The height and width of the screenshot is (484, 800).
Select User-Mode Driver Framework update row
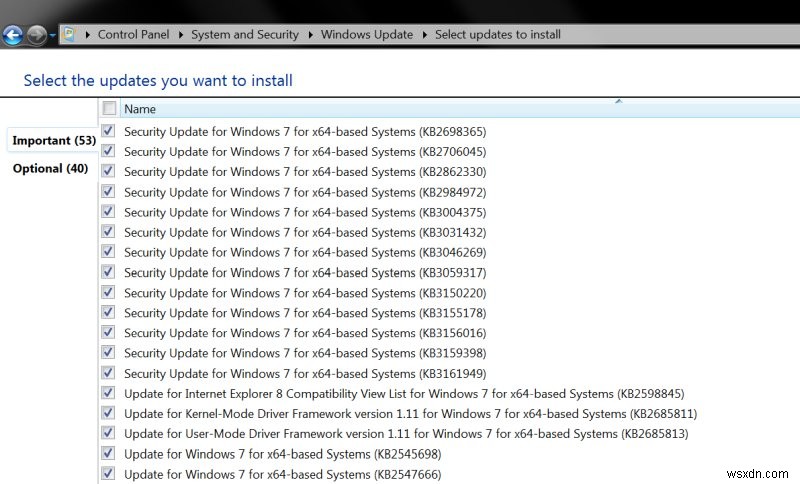point(406,434)
